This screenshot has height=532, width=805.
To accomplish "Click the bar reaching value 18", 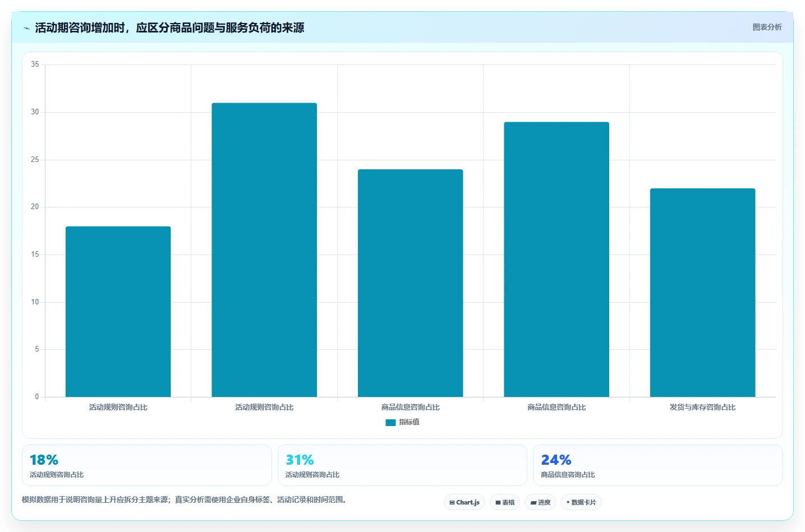I will 118,312.
